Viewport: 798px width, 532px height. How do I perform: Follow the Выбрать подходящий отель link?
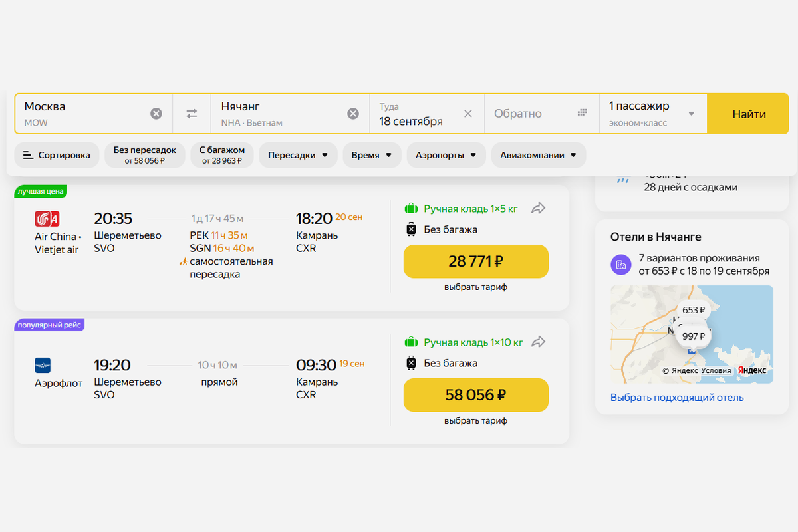click(677, 398)
